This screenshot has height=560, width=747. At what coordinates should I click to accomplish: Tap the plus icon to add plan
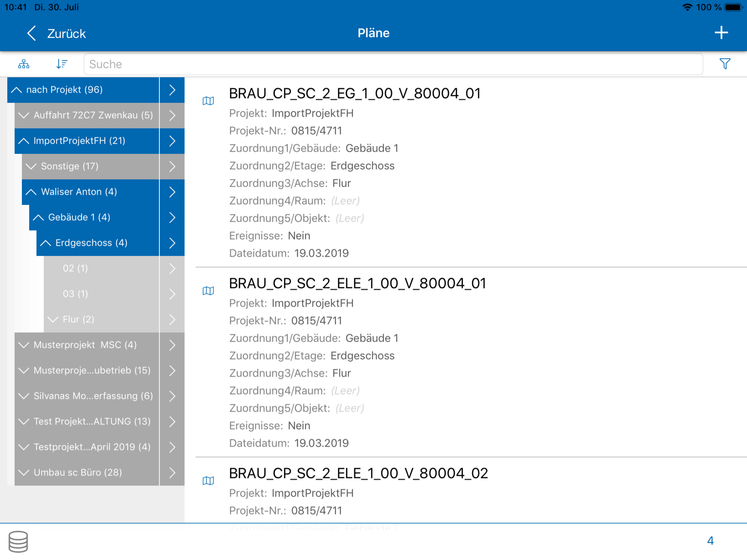(721, 33)
